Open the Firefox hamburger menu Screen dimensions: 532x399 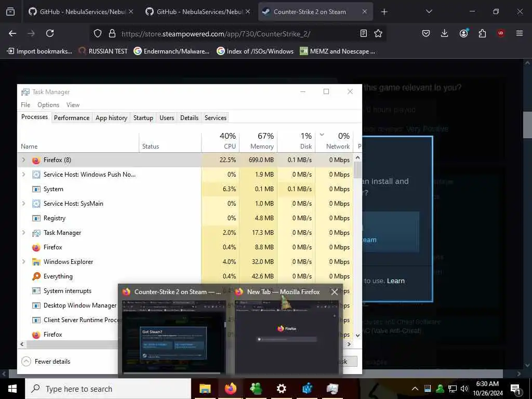tap(520, 33)
